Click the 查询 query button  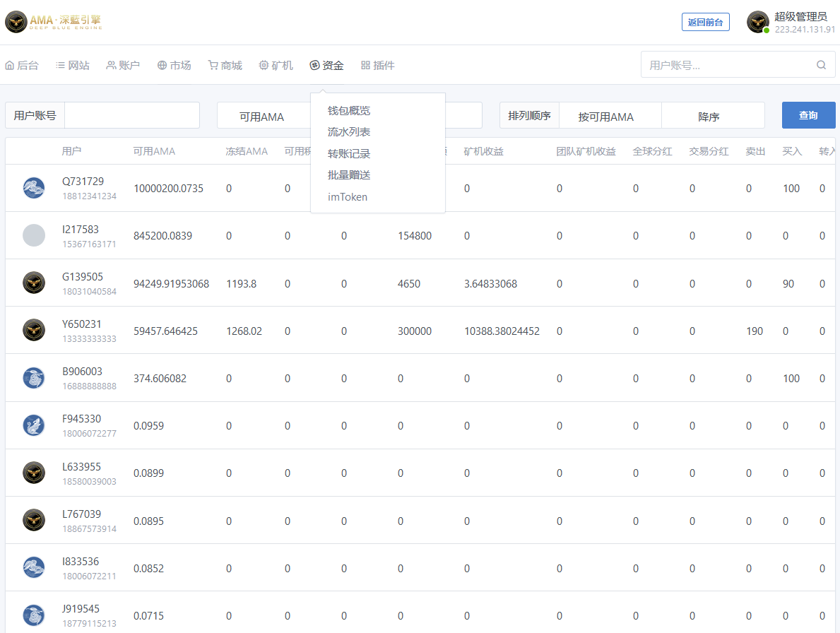pyautogui.click(x=808, y=115)
